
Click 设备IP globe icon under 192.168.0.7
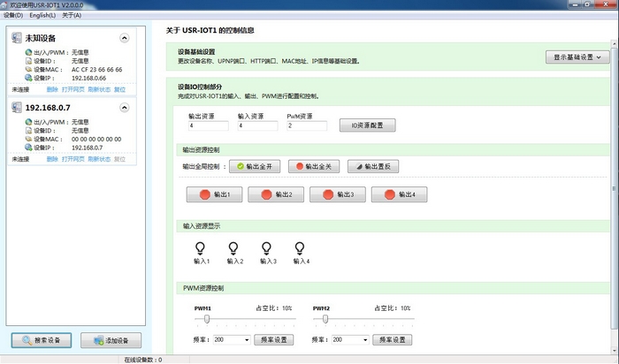(x=28, y=147)
